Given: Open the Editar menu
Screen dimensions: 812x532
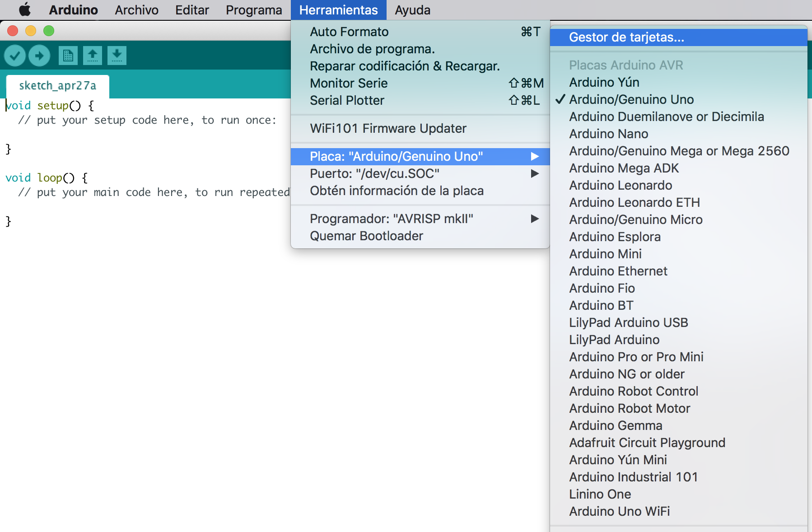Looking at the screenshot, I should (x=192, y=10).
